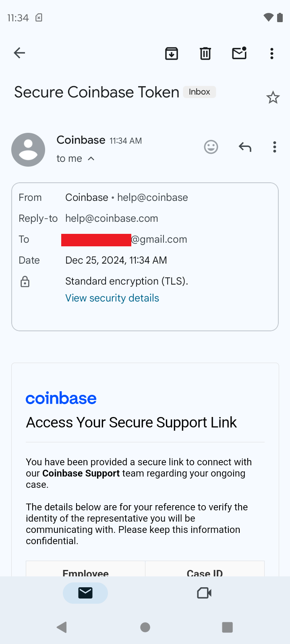290x644 pixels.
Task: Open View security details link
Action: coord(112,298)
